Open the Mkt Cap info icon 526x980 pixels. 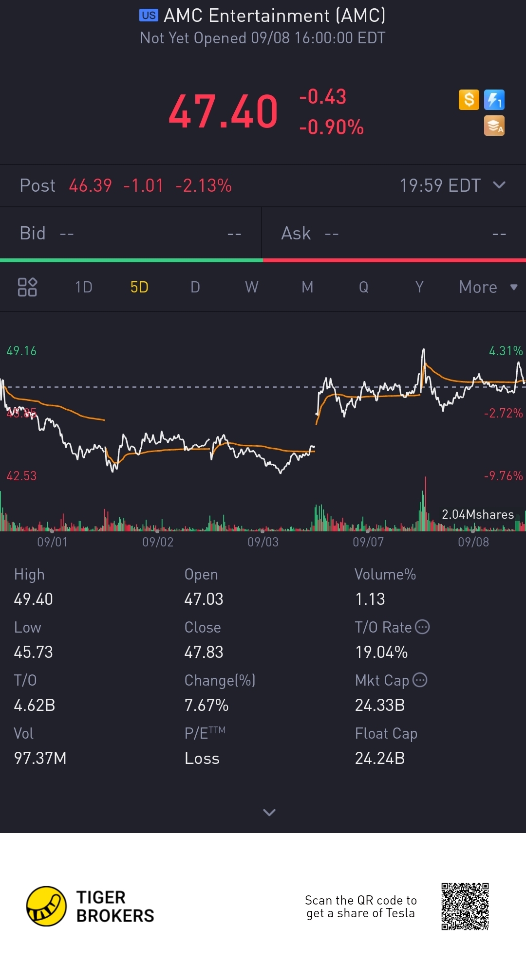click(x=420, y=680)
